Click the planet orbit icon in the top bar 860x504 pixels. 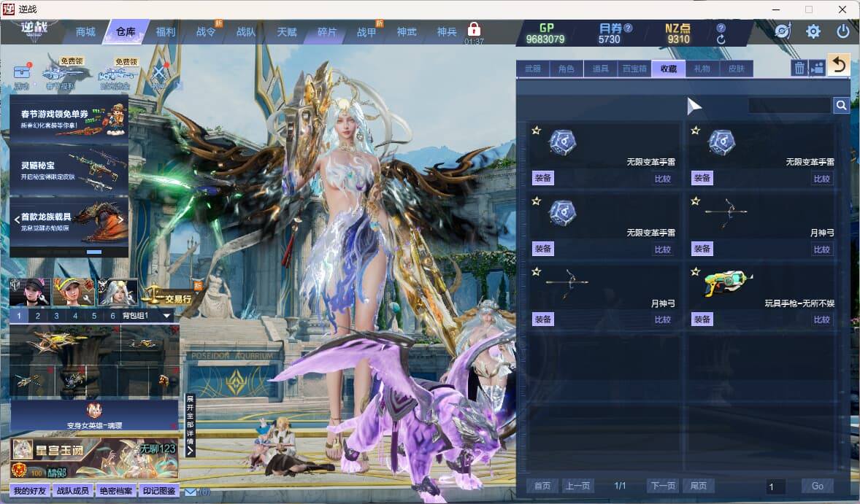(783, 32)
